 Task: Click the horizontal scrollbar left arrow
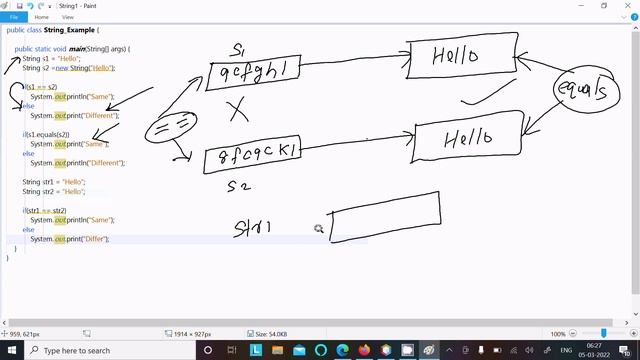4,322
